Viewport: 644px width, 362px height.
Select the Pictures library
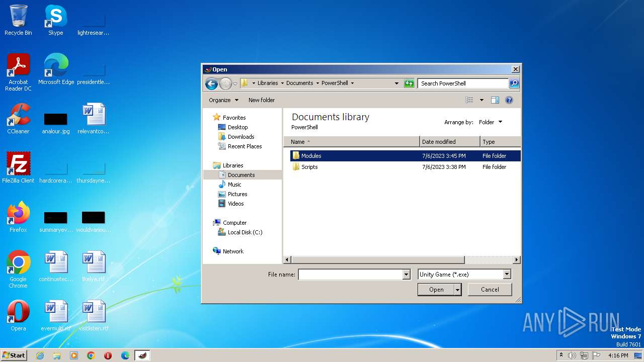pyautogui.click(x=237, y=194)
